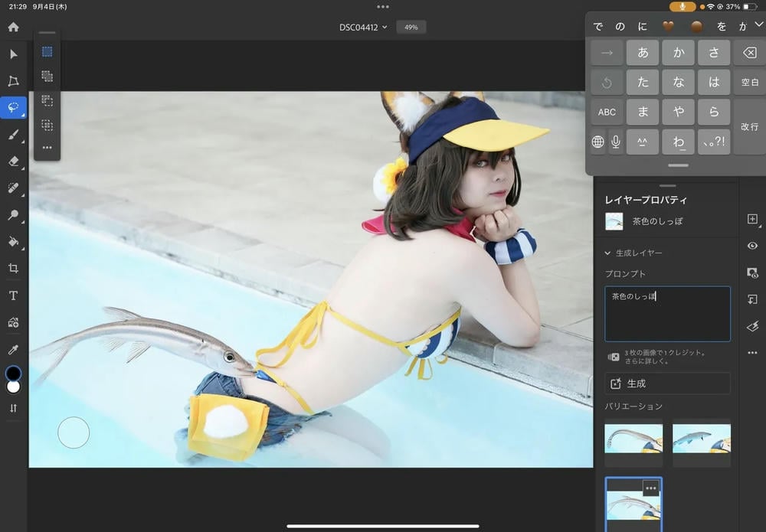Open more options on the selected variation
The width and height of the screenshot is (766, 532).
click(651, 488)
